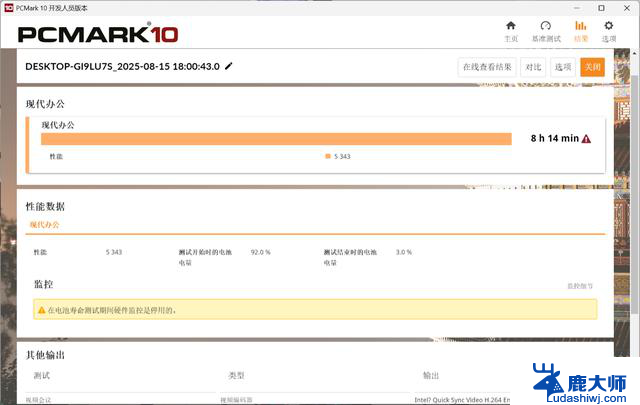Select the 现代办公 tab under 性能数据
The width and height of the screenshot is (640, 405).
[44, 225]
